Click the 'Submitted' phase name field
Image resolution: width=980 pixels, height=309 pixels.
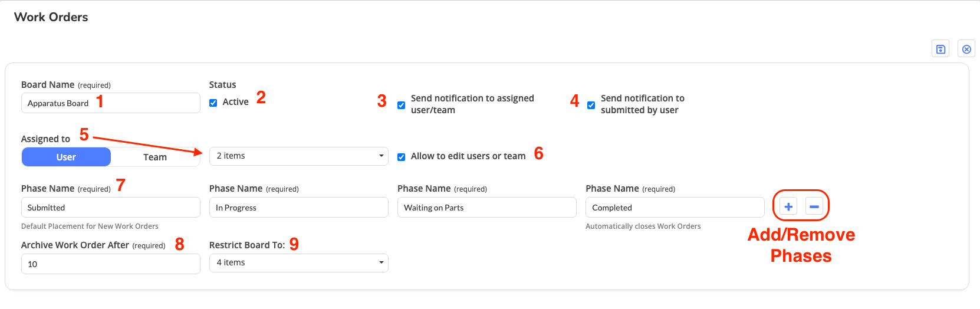click(x=111, y=208)
